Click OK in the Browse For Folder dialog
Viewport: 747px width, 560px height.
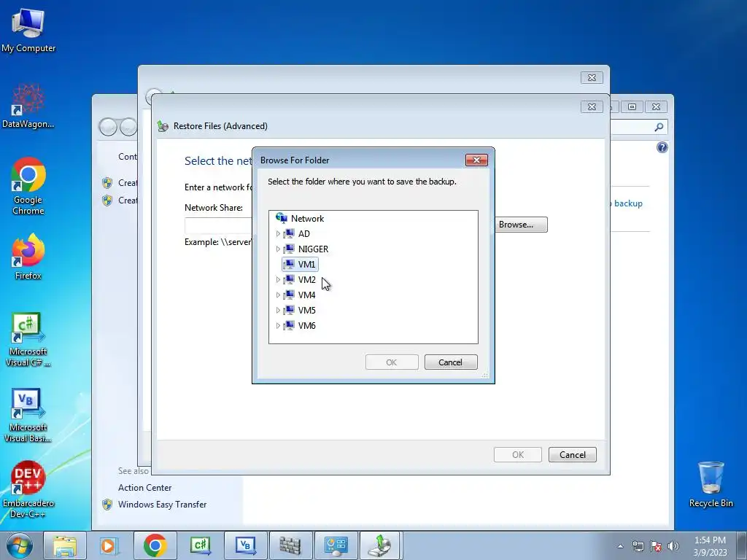click(x=392, y=362)
